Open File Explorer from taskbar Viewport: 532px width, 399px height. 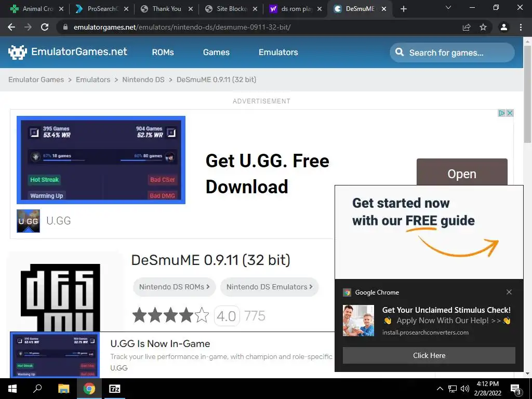click(x=63, y=389)
